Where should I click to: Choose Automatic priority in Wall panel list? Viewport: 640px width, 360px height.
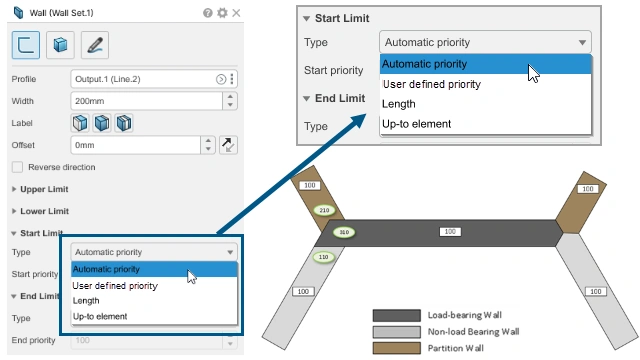(x=154, y=269)
